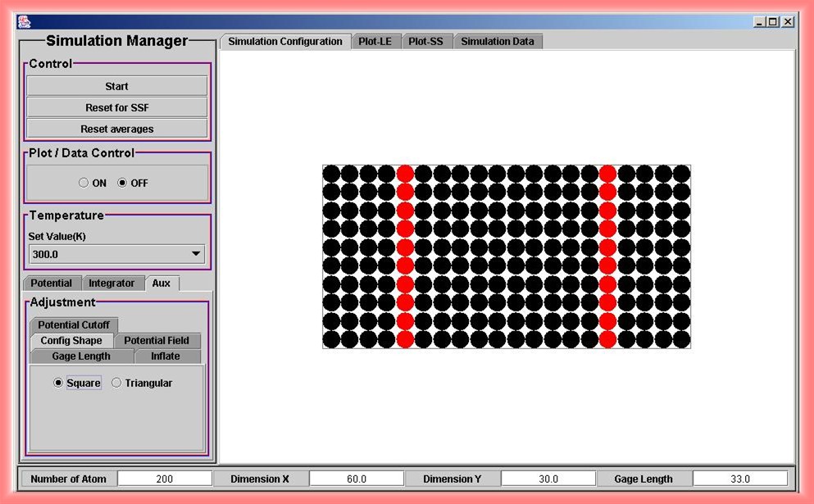Open the Integrator tab
This screenshot has height=504, width=814.
111,284
